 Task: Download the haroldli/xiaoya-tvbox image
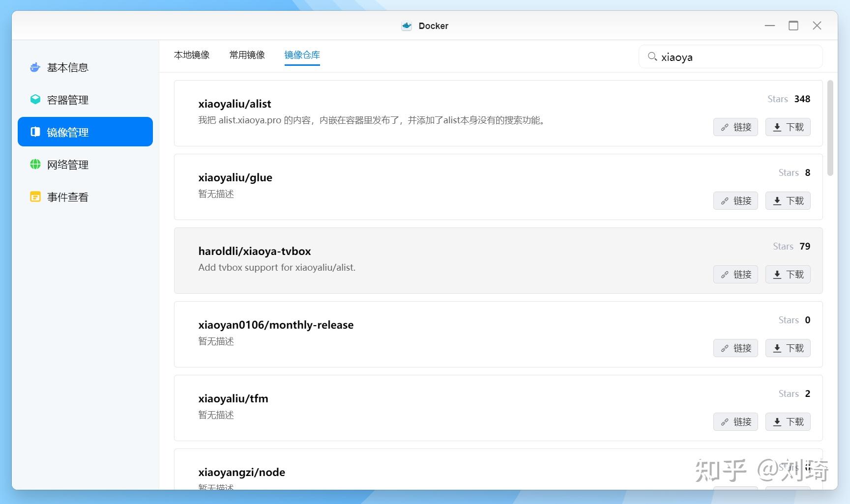787,274
